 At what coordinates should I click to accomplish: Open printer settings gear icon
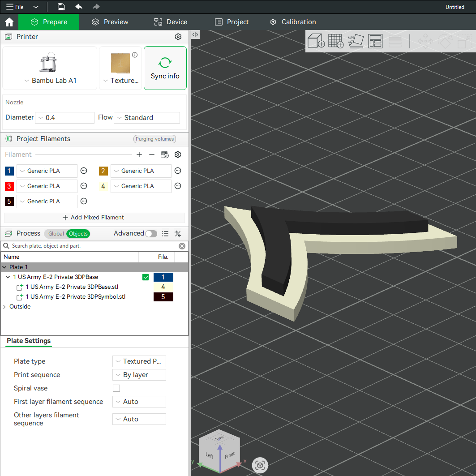coord(178,37)
